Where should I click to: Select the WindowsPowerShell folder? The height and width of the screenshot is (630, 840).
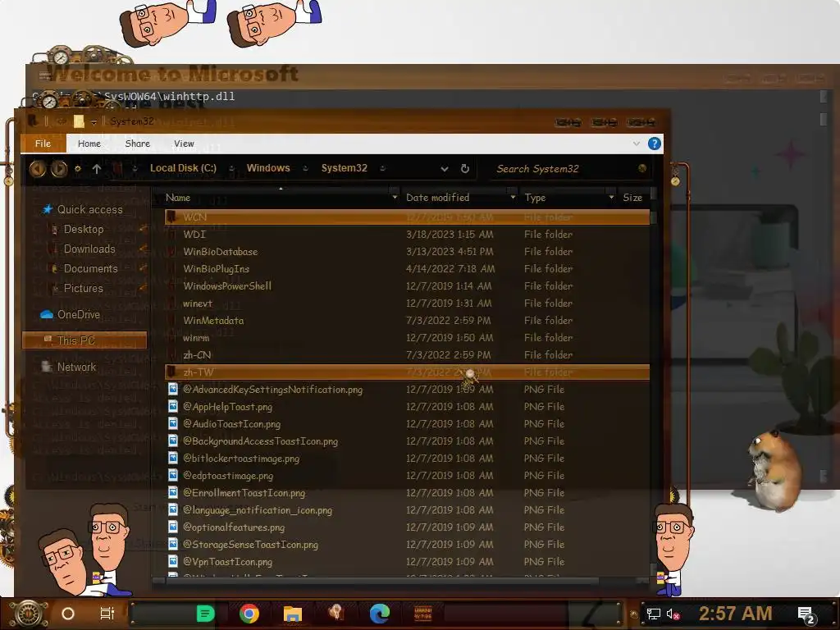click(x=227, y=285)
